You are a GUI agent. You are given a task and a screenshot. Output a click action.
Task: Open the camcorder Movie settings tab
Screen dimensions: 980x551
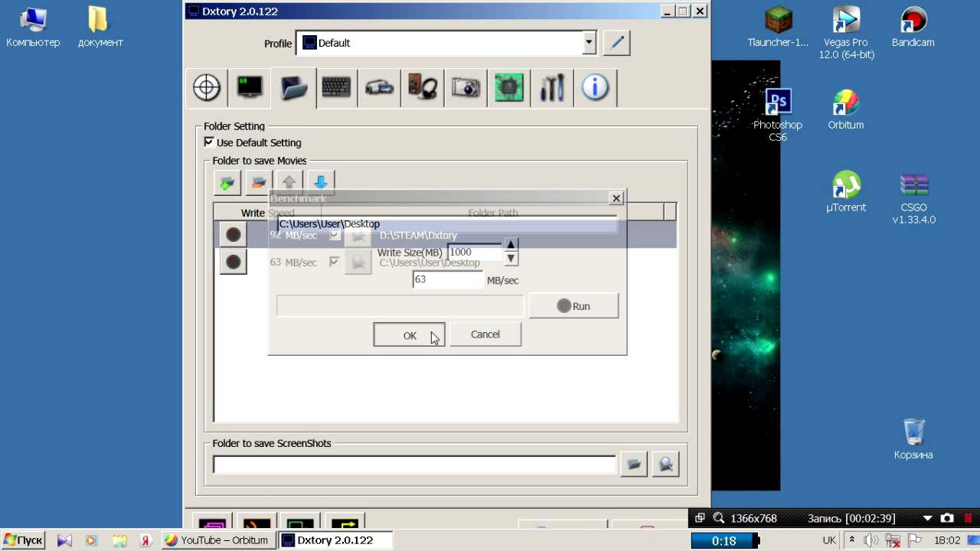[379, 88]
